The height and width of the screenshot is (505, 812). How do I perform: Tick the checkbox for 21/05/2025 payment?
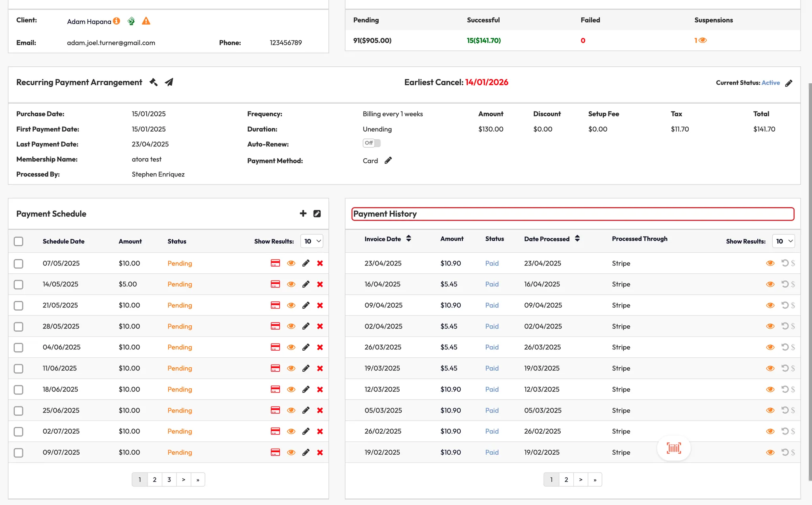18,305
